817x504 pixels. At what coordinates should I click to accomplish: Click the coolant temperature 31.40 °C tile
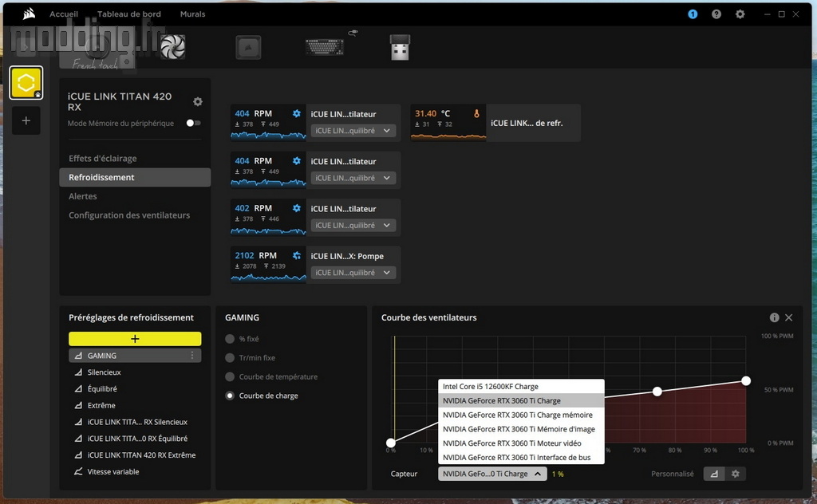coord(495,123)
